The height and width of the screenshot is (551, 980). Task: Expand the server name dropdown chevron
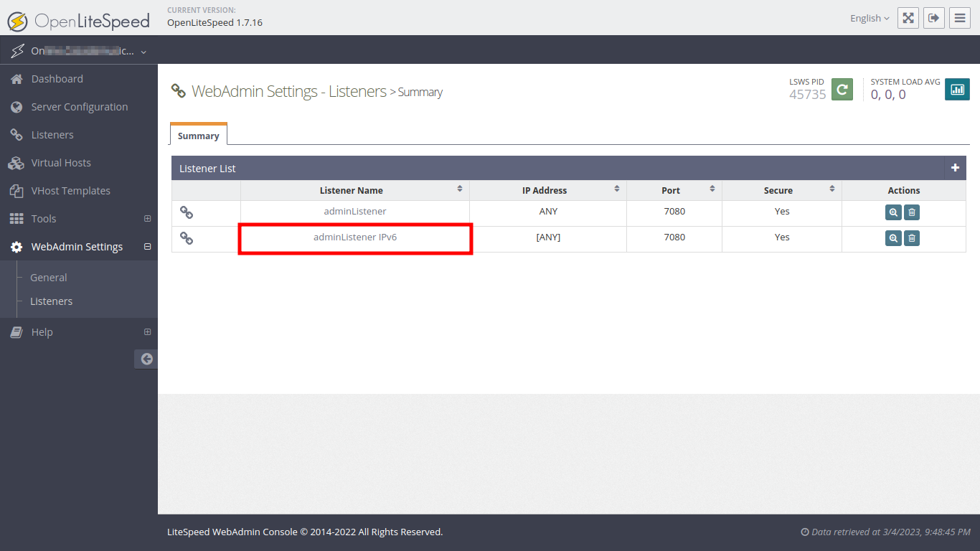click(x=143, y=52)
